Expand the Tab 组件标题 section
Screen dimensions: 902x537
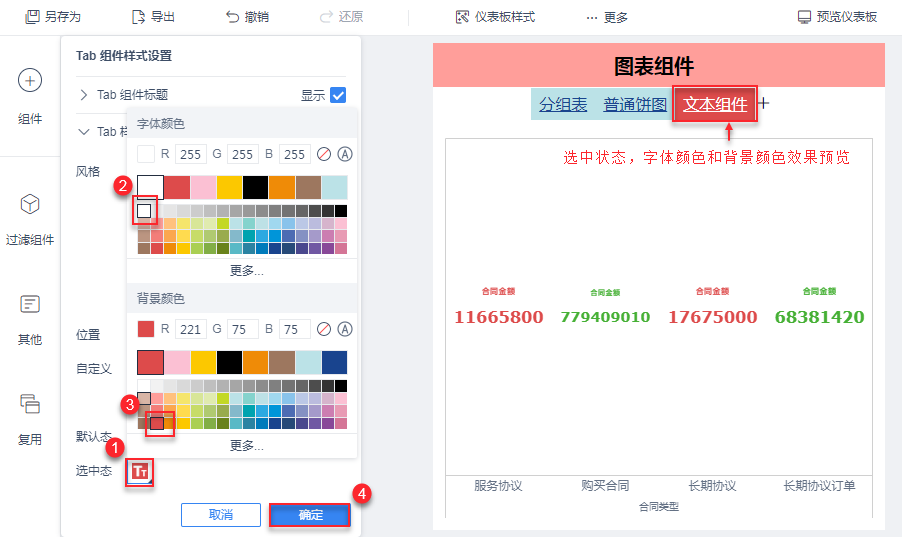click(84, 95)
